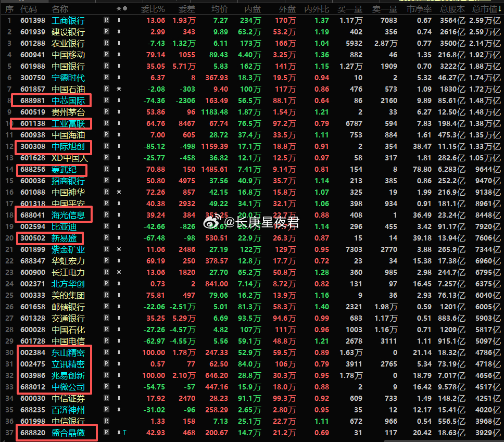
Task: Select stock name 海光信息
Action: point(68,215)
